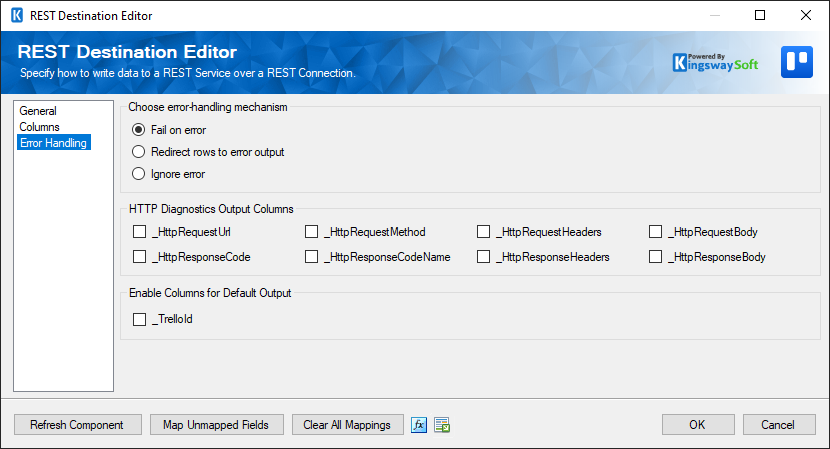Image resolution: width=830 pixels, height=449 pixels.
Task: Maximize the REST Destination Editor window
Action: (x=760, y=15)
